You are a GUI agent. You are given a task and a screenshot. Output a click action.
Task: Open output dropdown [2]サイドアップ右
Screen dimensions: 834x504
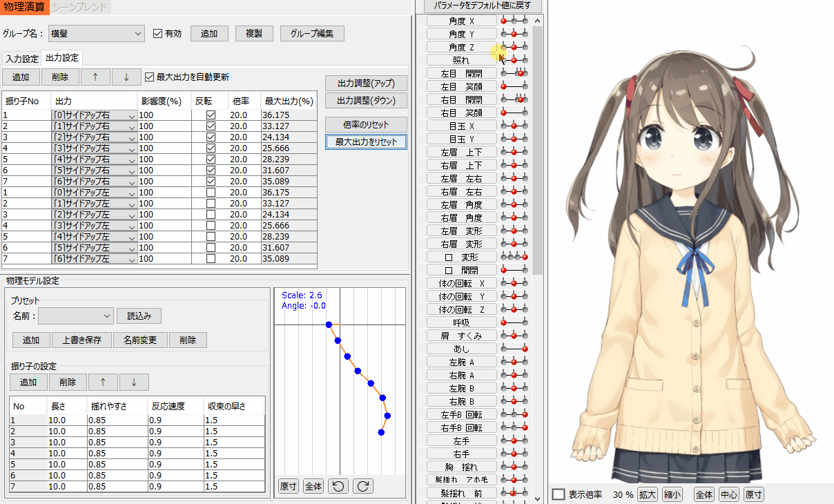95,137
